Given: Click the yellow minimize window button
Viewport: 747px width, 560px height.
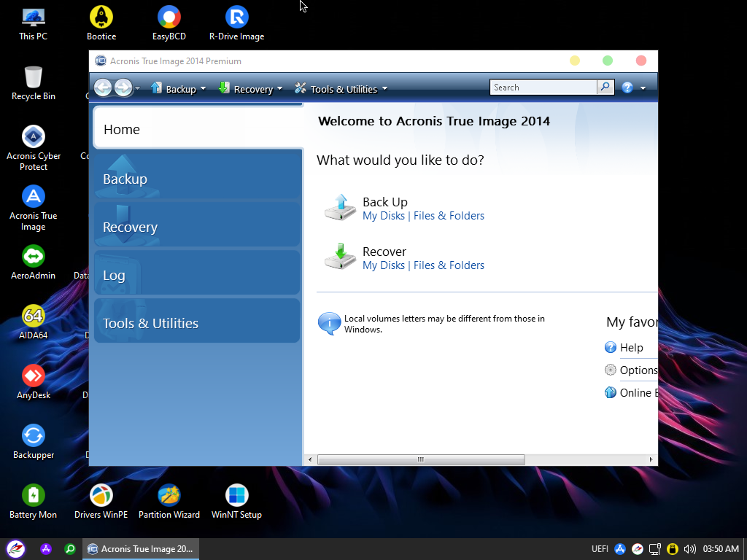Looking at the screenshot, I should coord(575,61).
